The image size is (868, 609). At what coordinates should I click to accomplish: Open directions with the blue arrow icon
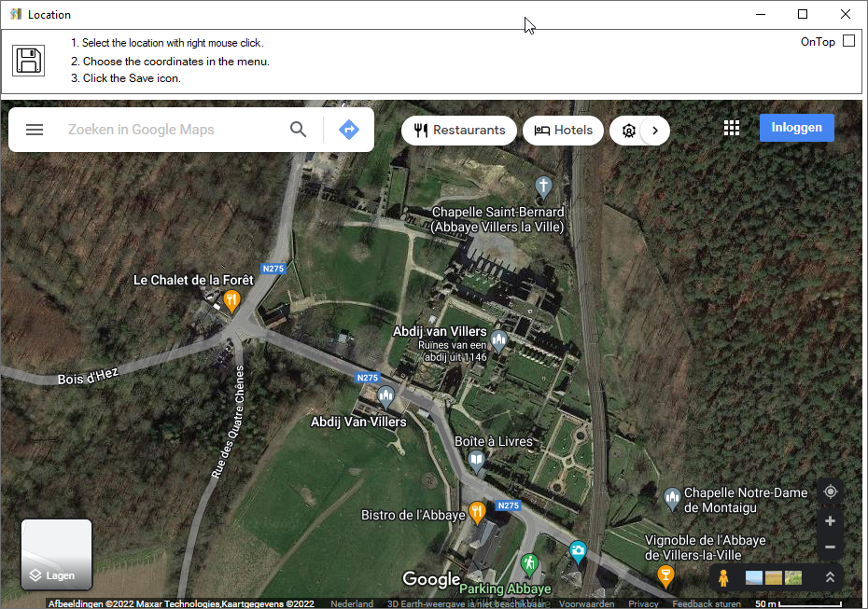click(349, 130)
